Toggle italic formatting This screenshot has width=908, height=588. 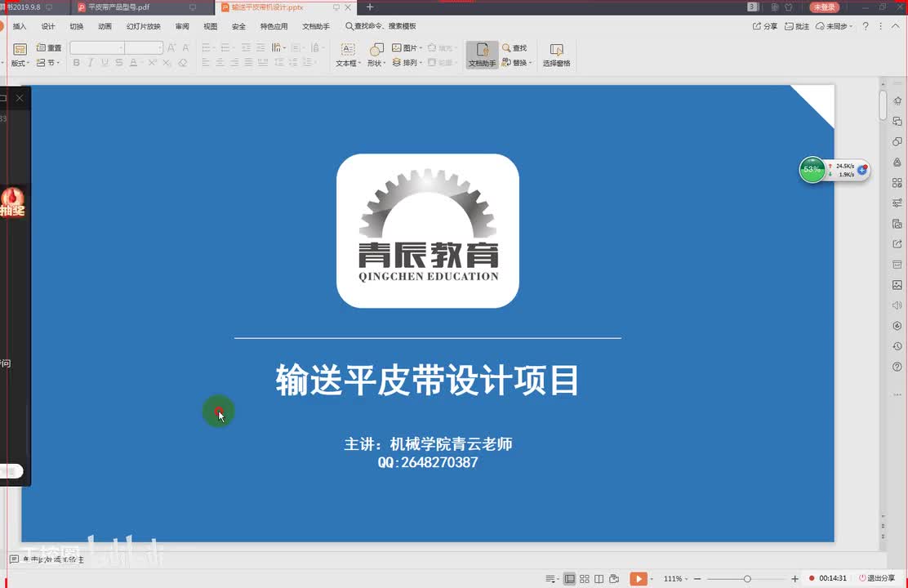pyautogui.click(x=91, y=63)
